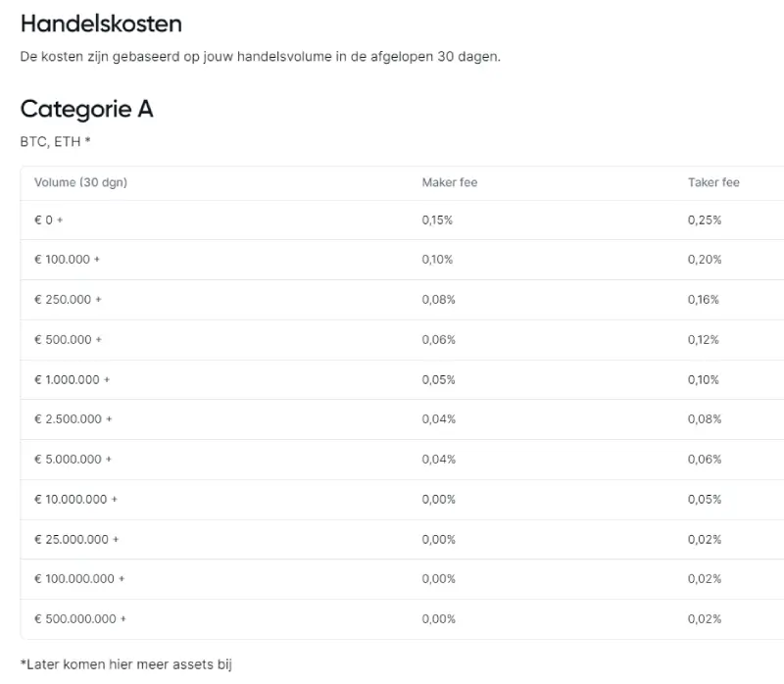784x684 pixels.
Task: Click the 0,12% taker fee value
Action: pyautogui.click(x=704, y=340)
